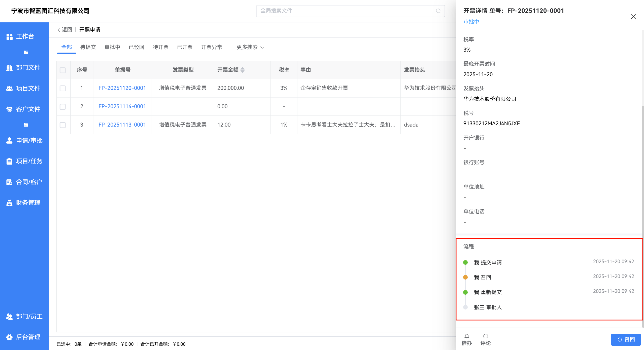Viewport: 644px width, 350px height.
Task: Open 工作台 from sidebar icon
Action: [x=10, y=36]
